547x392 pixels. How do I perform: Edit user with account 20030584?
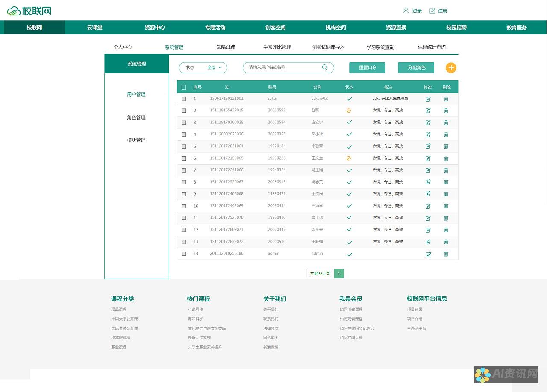[428, 123]
